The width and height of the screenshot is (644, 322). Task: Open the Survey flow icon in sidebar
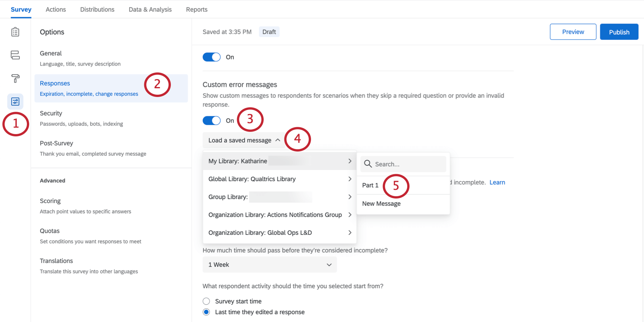pos(15,55)
